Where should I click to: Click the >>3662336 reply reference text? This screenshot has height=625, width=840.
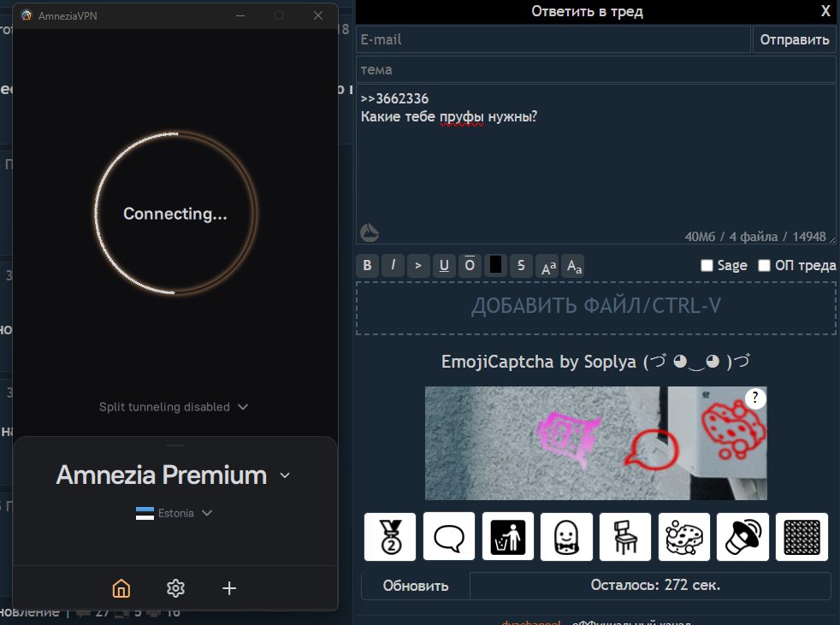point(395,98)
